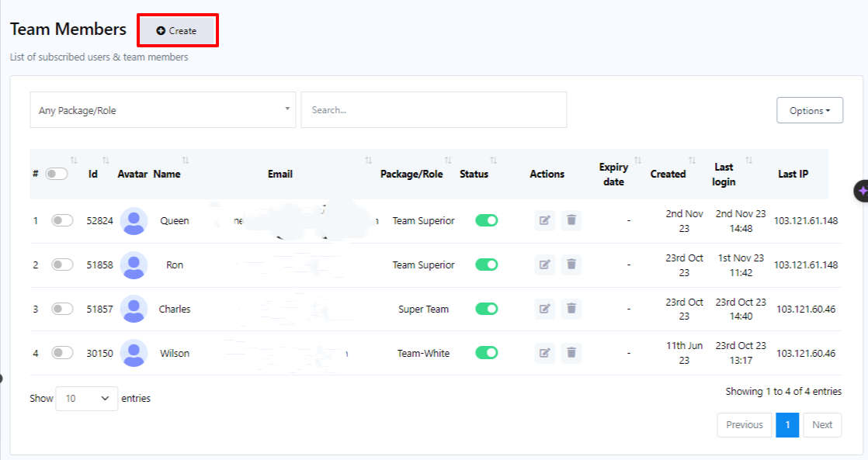Toggle the row selector for Ron
This screenshot has height=460, width=868.
62,265
